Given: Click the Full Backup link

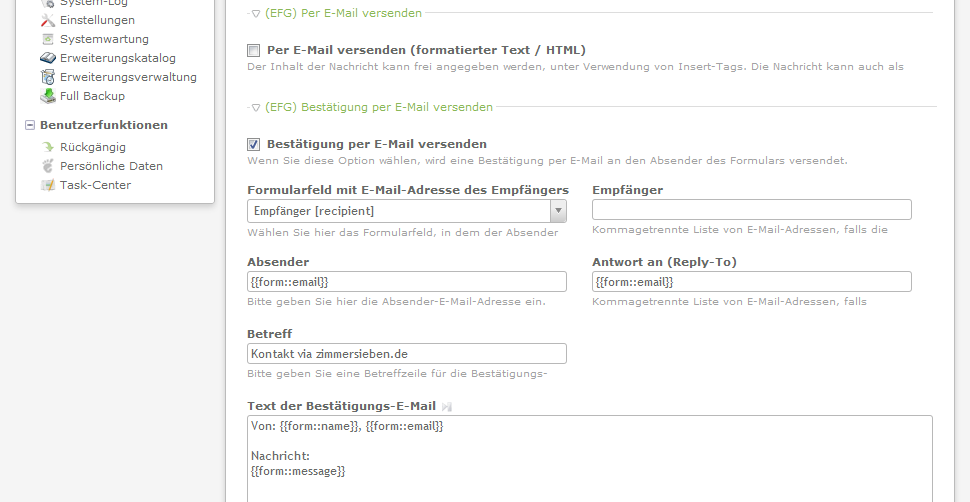Looking at the screenshot, I should coord(92,96).
